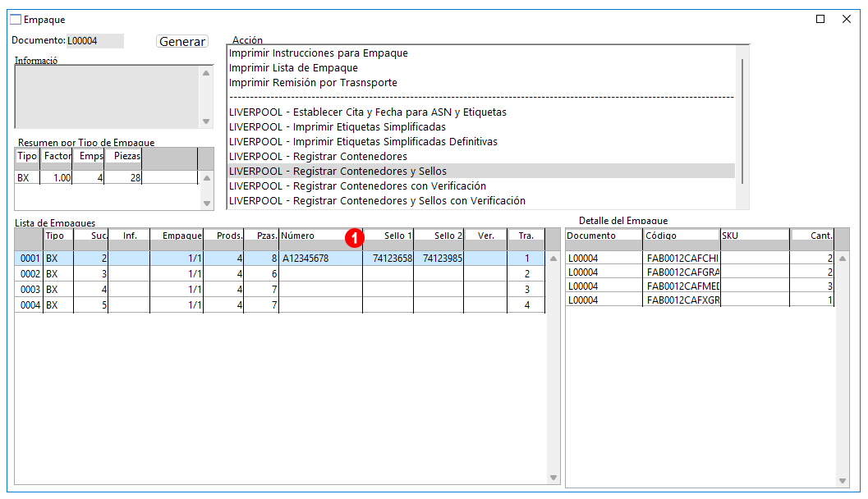Click the Ver. cell of row 0001

[485, 259]
